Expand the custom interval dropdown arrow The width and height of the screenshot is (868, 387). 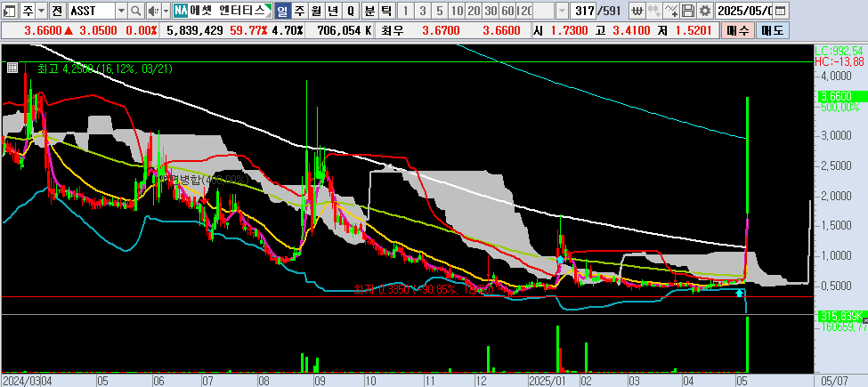point(563,10)
